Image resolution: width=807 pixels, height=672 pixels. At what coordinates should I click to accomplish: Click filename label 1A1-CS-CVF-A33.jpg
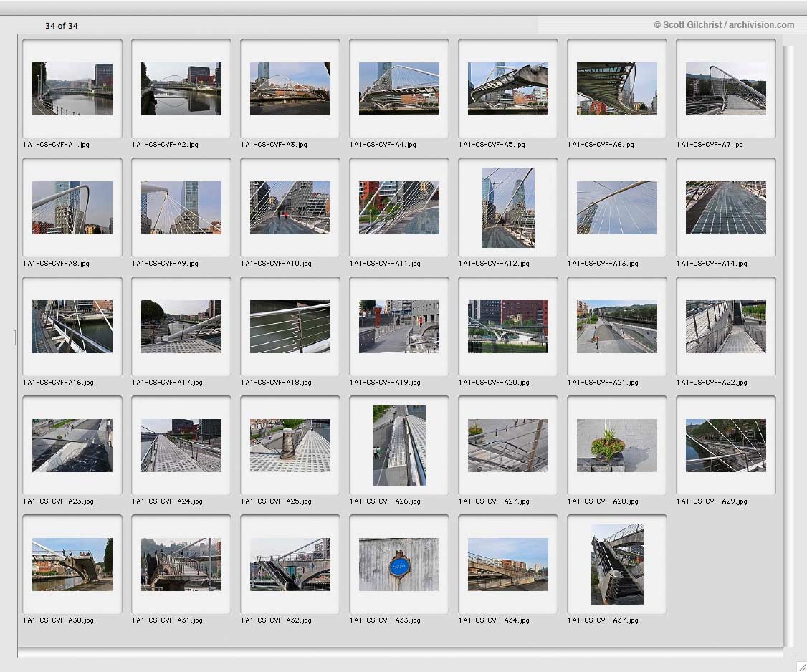[x=385, y=620]
